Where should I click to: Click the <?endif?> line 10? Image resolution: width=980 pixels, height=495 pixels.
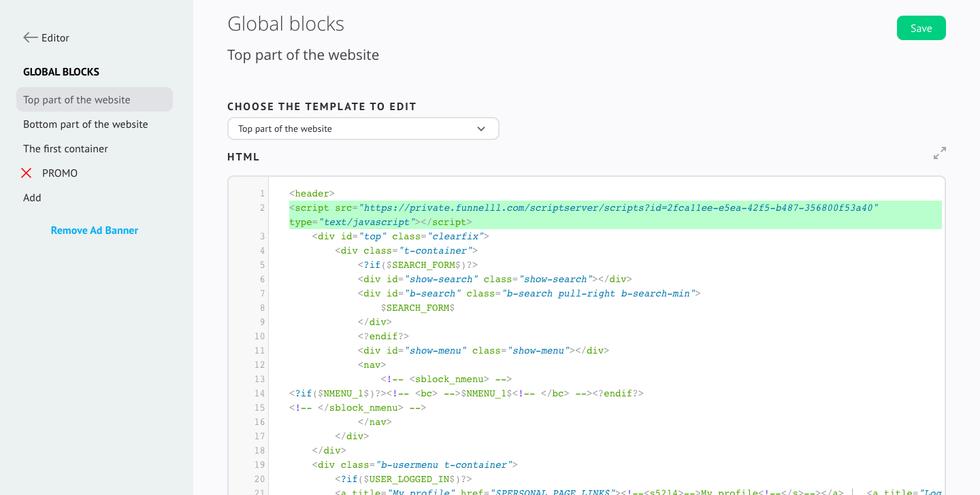point(384,337)
